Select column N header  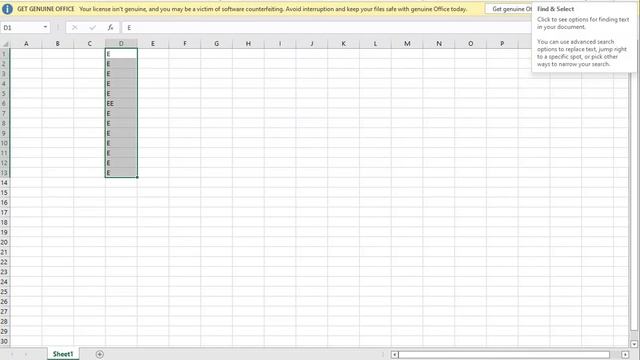[x=439, y=44]
